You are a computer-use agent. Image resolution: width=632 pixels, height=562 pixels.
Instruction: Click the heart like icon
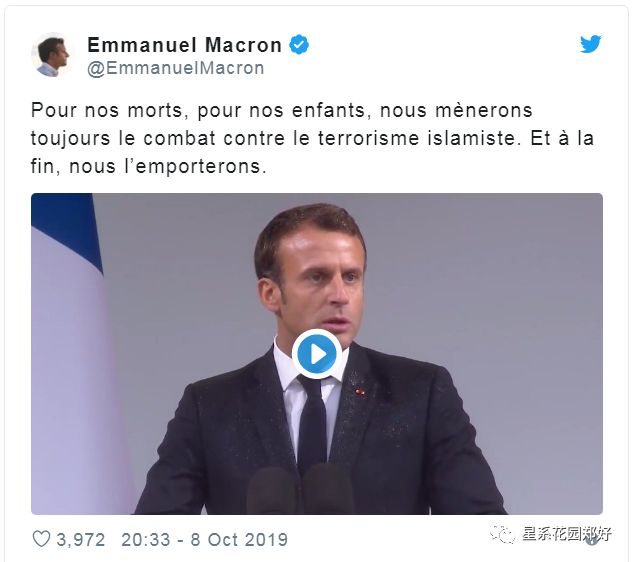pyautogui.click(x=41, y=539)
